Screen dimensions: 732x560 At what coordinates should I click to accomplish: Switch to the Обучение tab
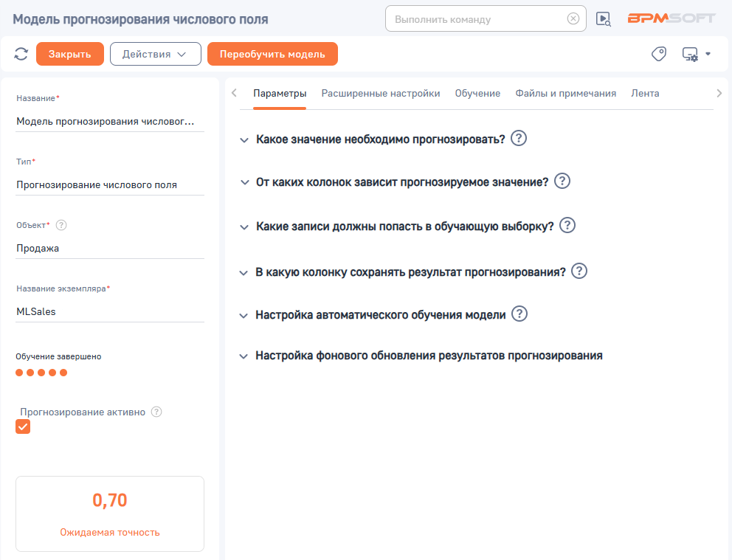point(477,93)
